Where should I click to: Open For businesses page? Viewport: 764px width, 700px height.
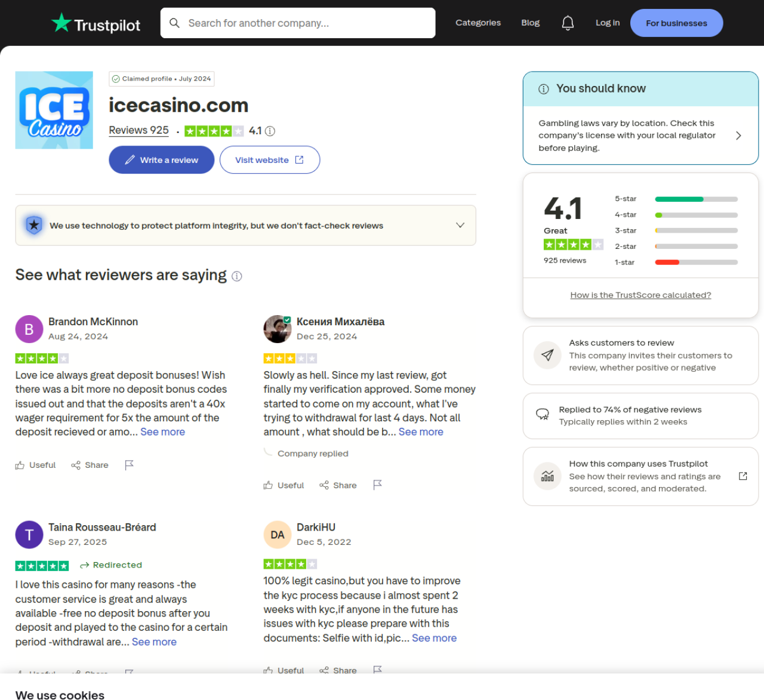[677, 23]
